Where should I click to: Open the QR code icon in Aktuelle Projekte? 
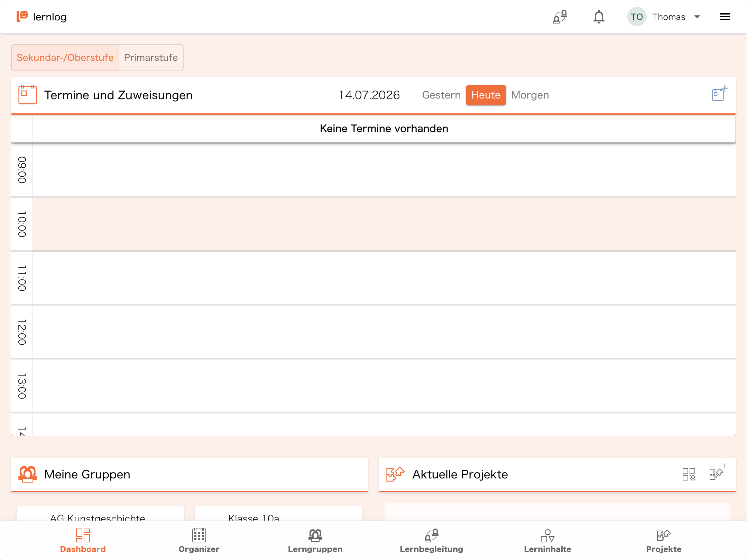click(x=689, y=474)
